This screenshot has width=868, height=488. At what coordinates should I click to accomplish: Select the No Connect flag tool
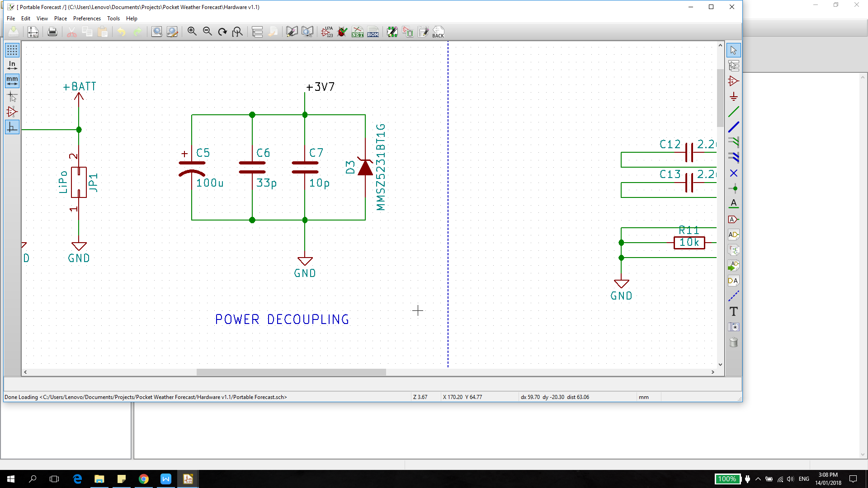pos(733,173)
